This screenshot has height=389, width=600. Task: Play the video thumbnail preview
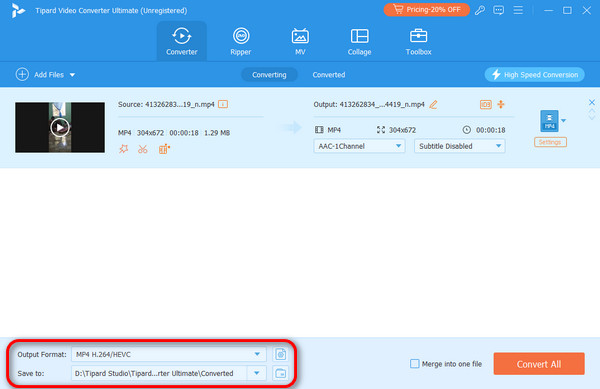point(60,127)
